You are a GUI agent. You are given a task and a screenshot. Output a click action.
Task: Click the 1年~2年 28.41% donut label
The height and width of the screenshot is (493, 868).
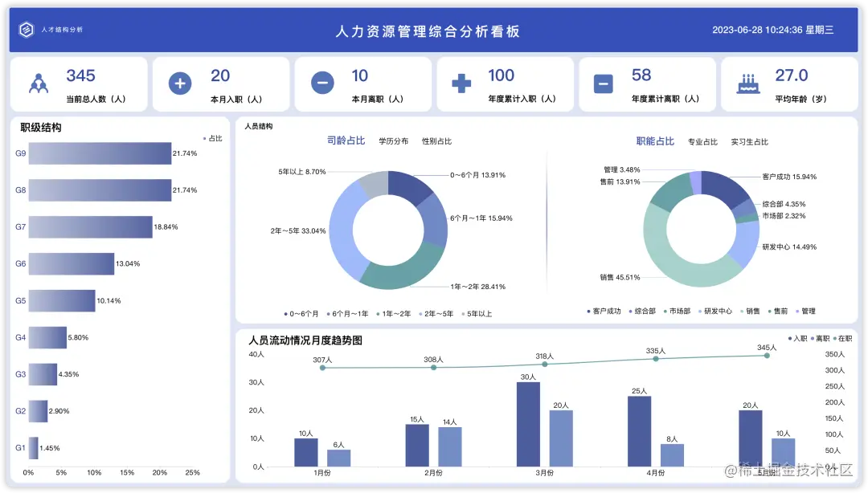(477, 287)
